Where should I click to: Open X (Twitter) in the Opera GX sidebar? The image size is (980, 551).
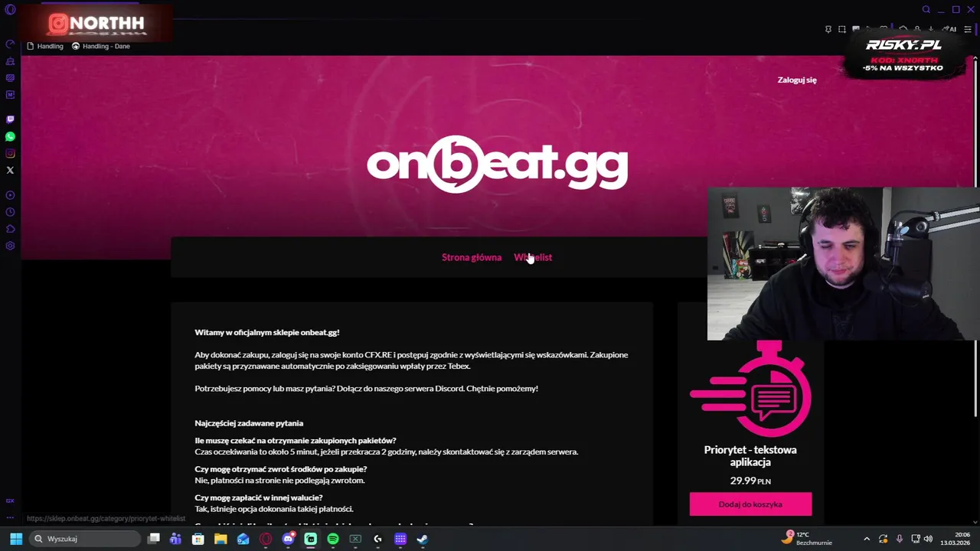[10, 170]
